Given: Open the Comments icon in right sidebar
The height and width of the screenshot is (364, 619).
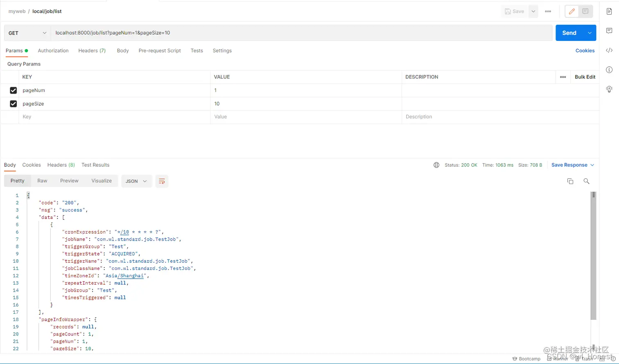Looking at the screenshot, I should [x=609, y=31].
